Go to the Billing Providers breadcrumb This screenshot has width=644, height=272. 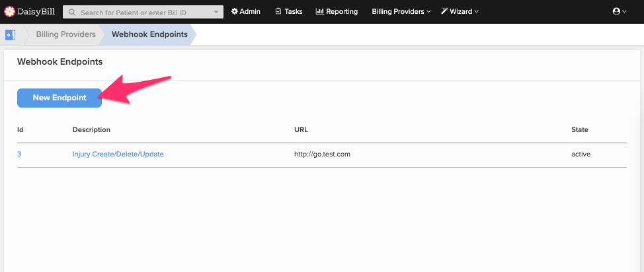[65, 34]
